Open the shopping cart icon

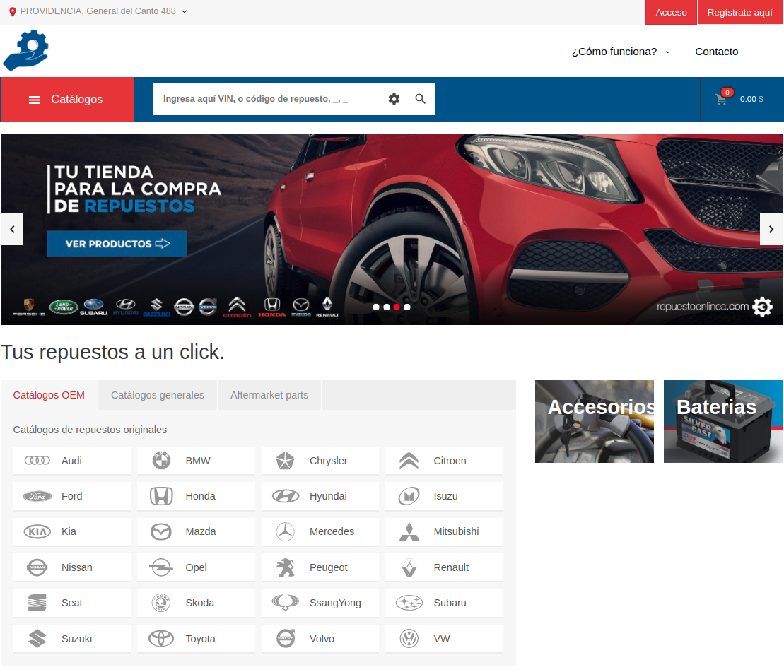pos(721,100)
